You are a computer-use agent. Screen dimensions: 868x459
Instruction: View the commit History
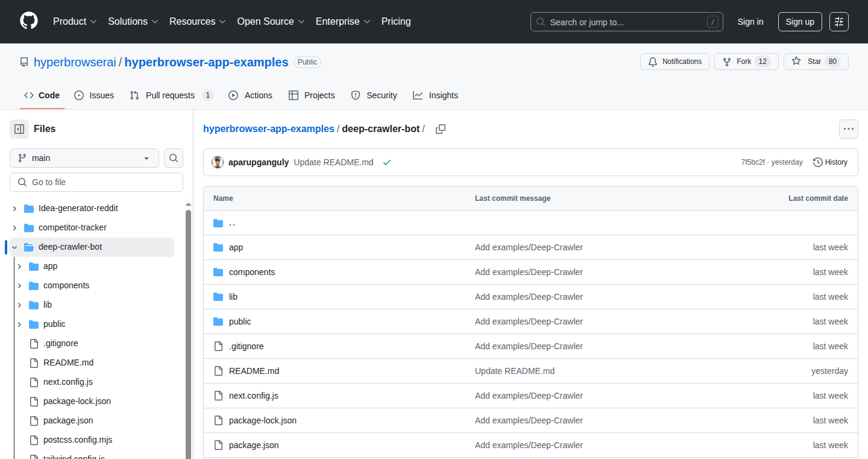830,162
